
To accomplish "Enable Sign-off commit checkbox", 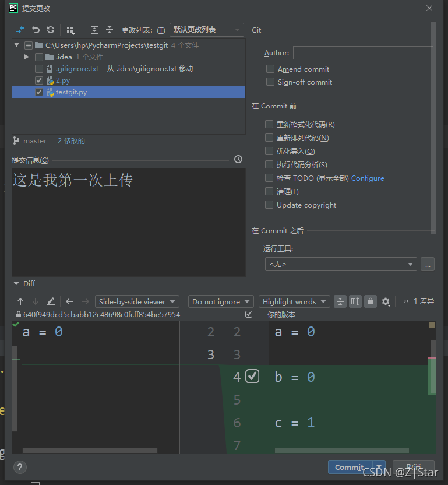I will 270,82.
